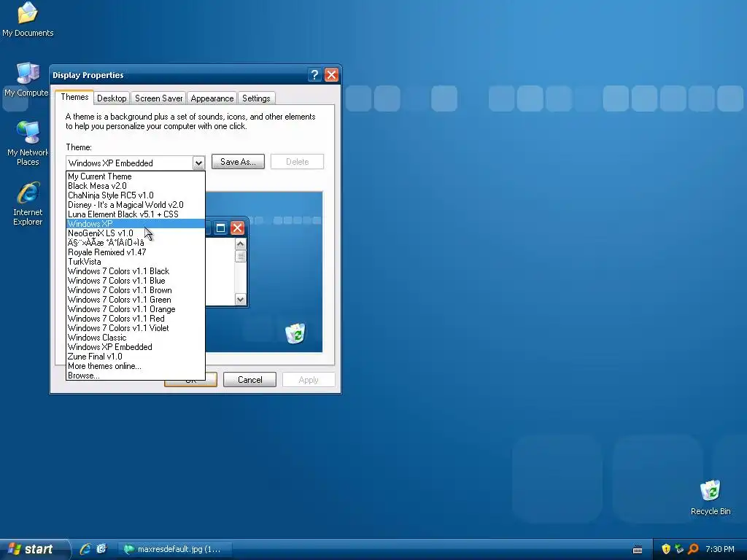This screenshot has height=560, width=747.
Task: Click the Recycle Bin in theme preview
Action: click(x=295, y=333)
